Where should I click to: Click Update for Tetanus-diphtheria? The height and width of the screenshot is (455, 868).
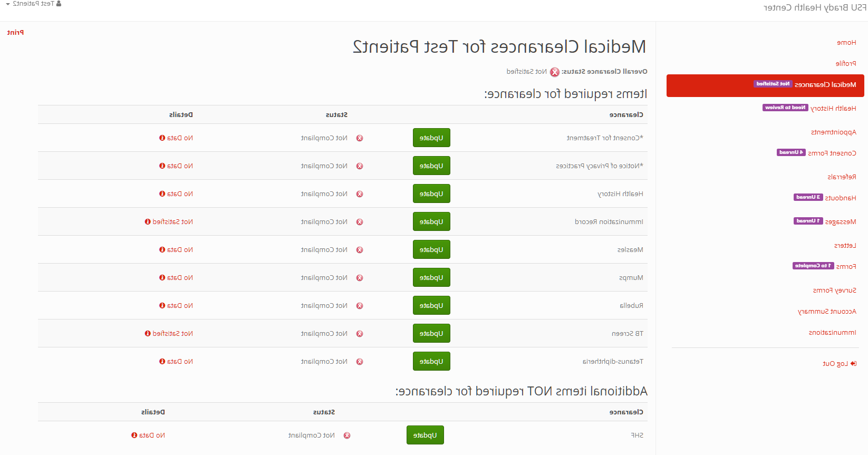(x=431, y=361)
